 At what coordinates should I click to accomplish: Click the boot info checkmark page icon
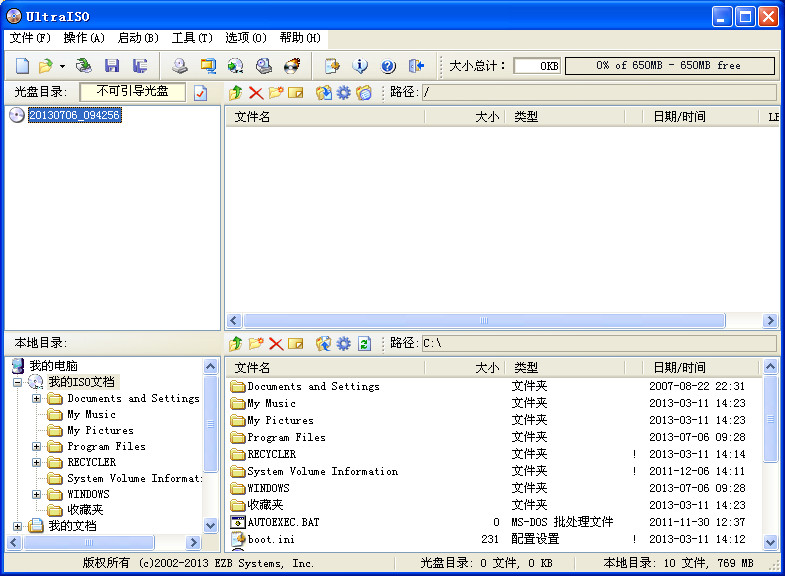click(x=201, y=93)
